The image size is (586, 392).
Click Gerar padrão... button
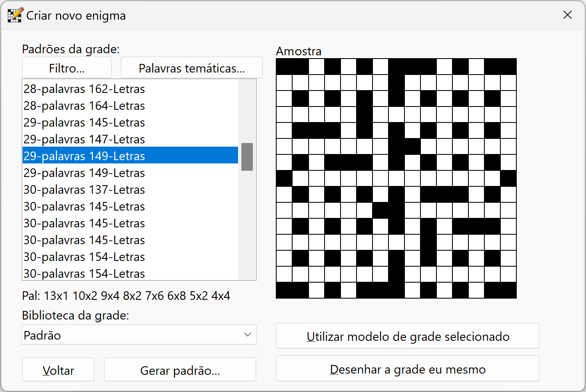pyautogui.click(x=180, y=370)
